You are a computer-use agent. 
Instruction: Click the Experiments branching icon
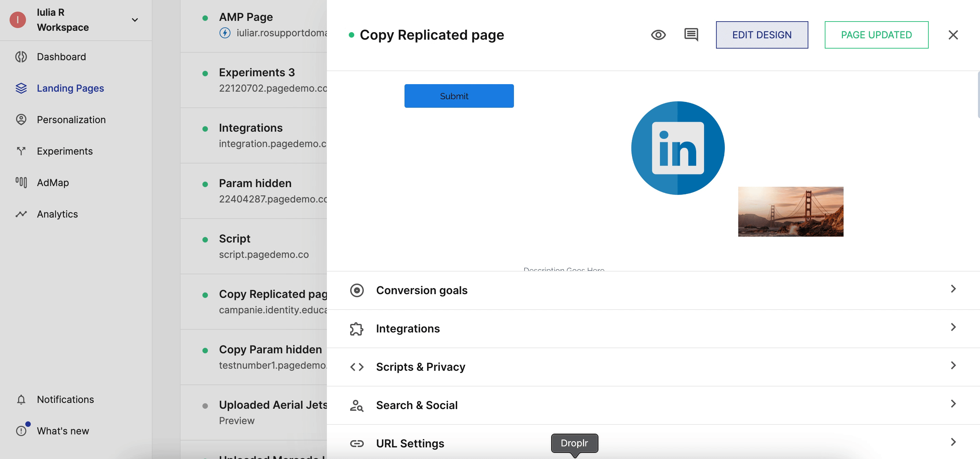coord(21,151)
